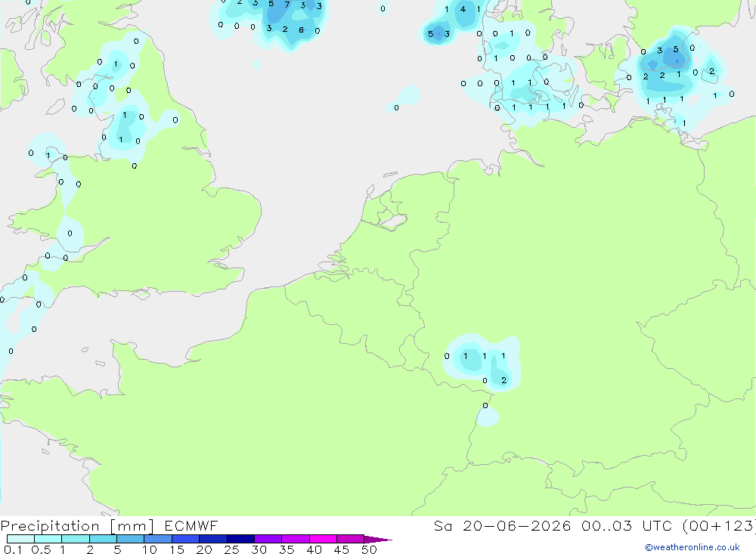The height and width of the screenshot is (554, 756).
Task: Click the 35–40 mm magenta legend swatch
Action: coord(296,539)
